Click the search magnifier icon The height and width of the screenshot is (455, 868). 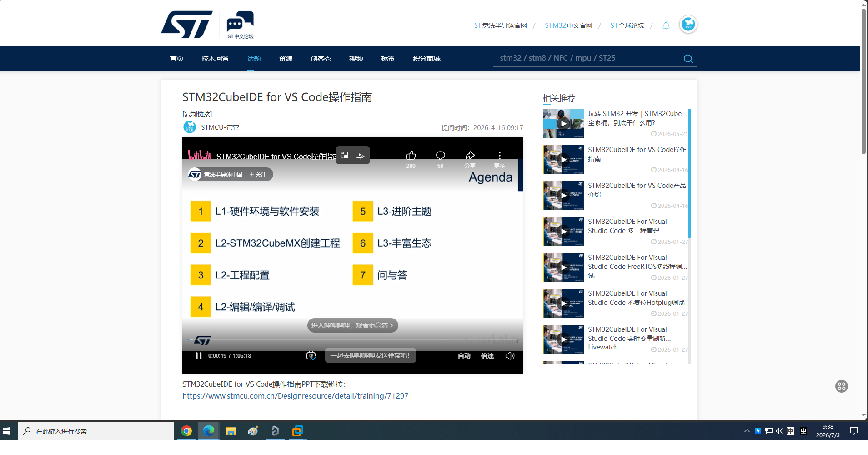tap(688, 58)
